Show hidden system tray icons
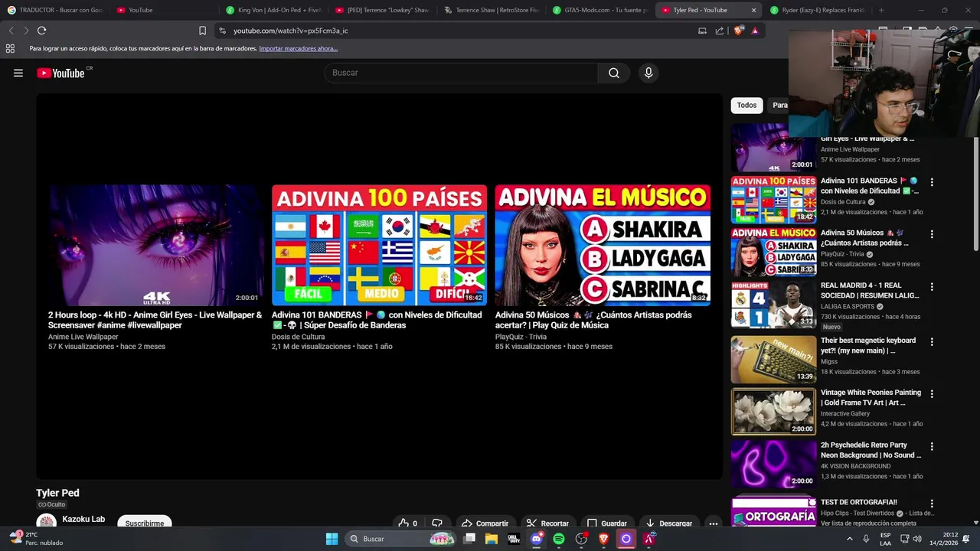This screenshot has width=980, height=551. 849,539
